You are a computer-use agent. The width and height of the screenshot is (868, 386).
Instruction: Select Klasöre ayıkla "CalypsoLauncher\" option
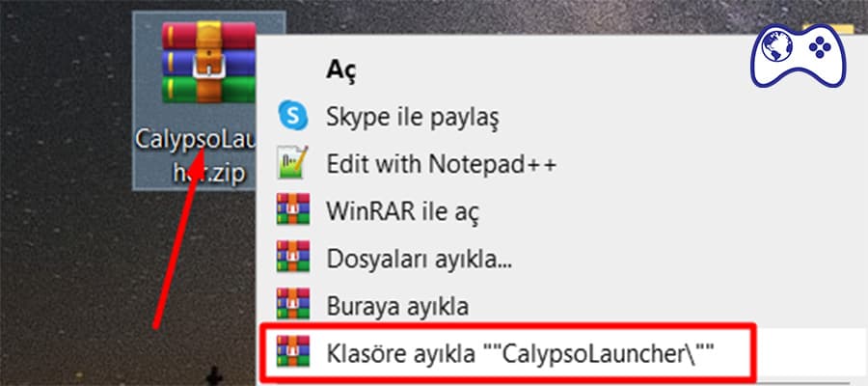click(521, 353)
